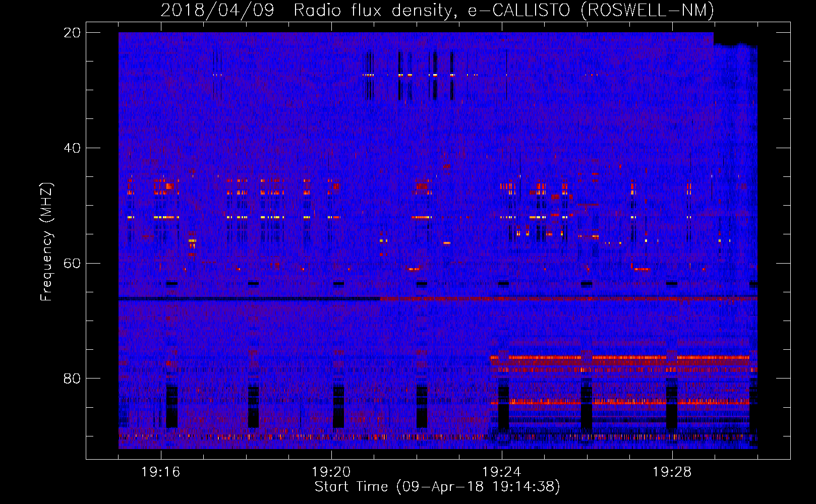816x504 pixels.
Task: Click the plot title '2018/04/09 Radio flux density'
Action: 437,10
